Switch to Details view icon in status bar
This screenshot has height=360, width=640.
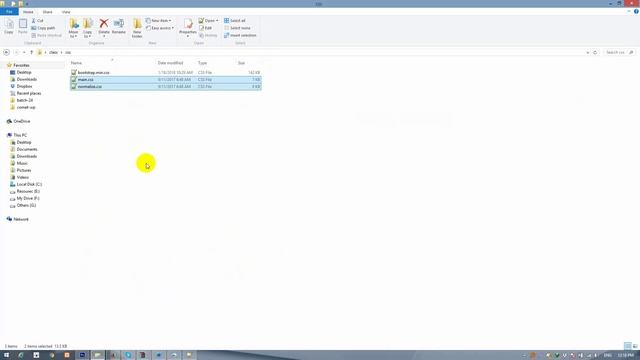tap(628, 346)
